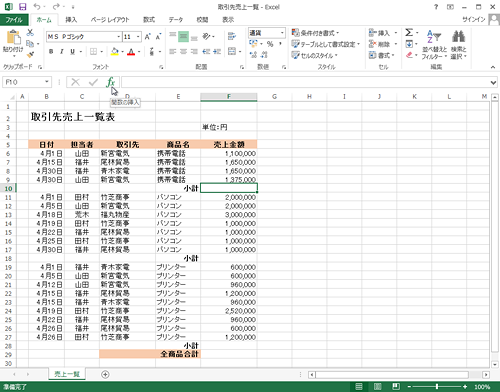This screenshot has height=392, width=500.
Task: Cut selection with the scissors icon
Action: [30, 33]
